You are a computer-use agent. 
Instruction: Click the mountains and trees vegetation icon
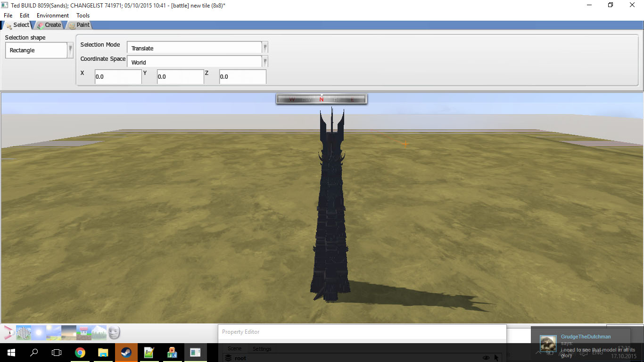99,333
